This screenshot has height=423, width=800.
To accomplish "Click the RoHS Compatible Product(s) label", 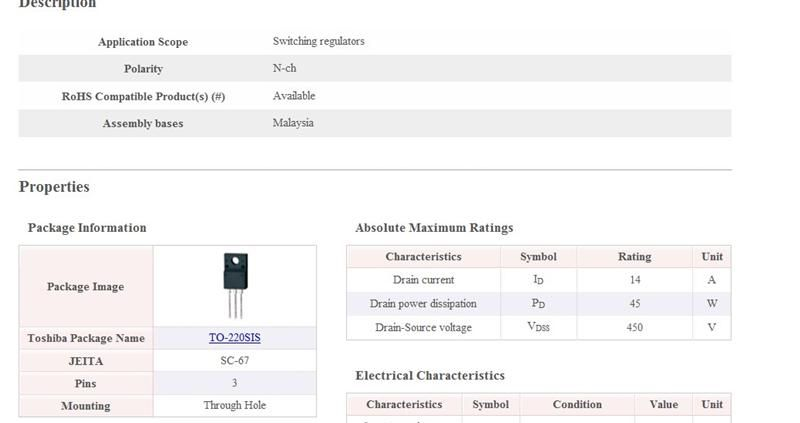I will pos(143,96).
